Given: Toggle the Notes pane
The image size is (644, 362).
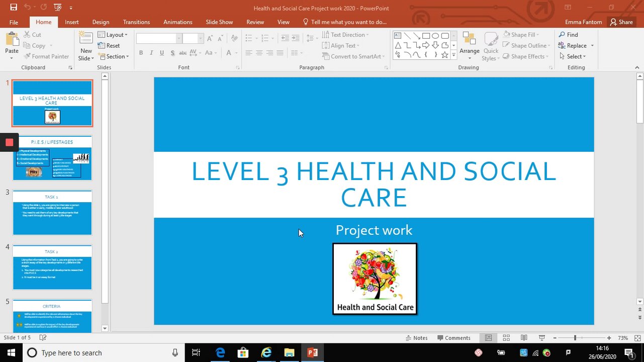Looking at the screenshot, I should pos(416,338).
